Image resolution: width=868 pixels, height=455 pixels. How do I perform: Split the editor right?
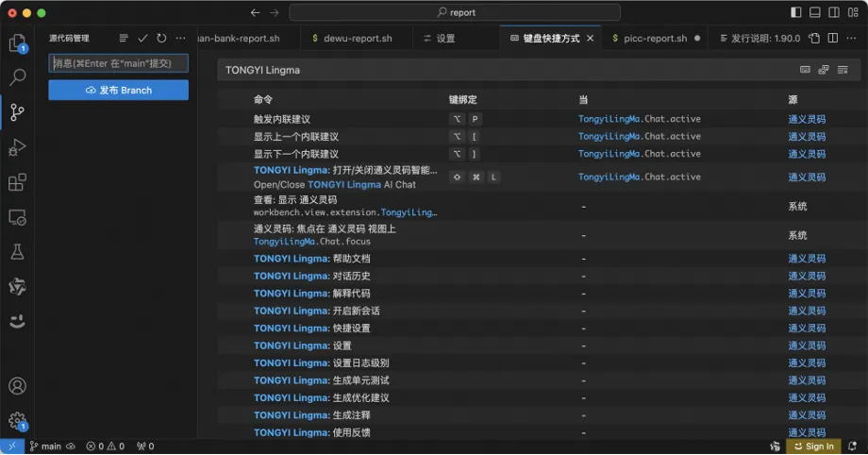click(832, 39)
